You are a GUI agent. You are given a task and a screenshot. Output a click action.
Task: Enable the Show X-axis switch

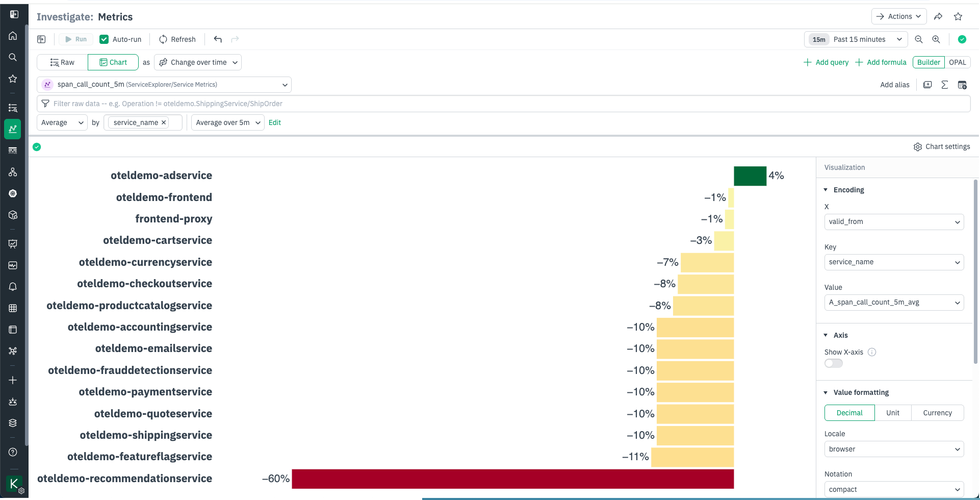(834, 363)
